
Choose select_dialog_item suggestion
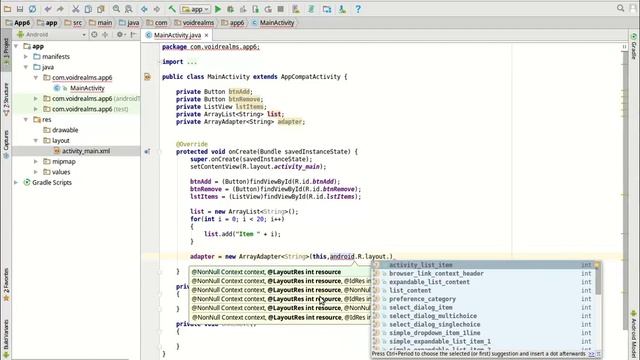(x=483, y=308)
